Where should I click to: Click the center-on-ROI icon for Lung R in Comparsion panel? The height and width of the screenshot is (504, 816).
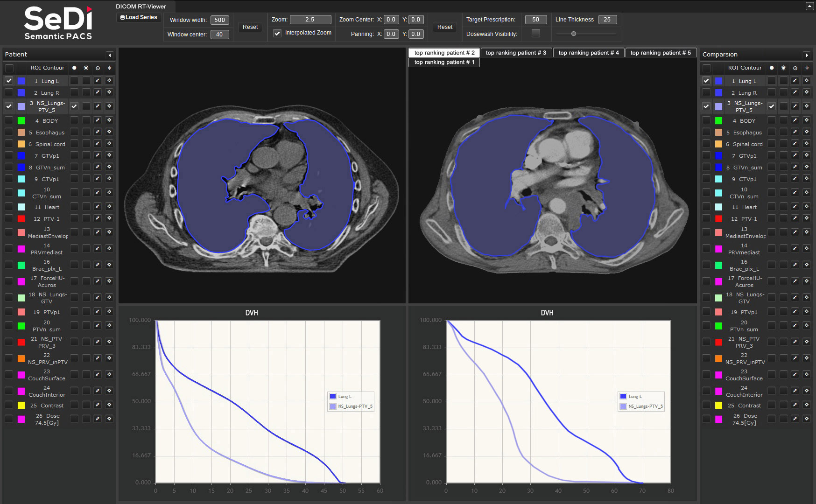coord(807,92)
